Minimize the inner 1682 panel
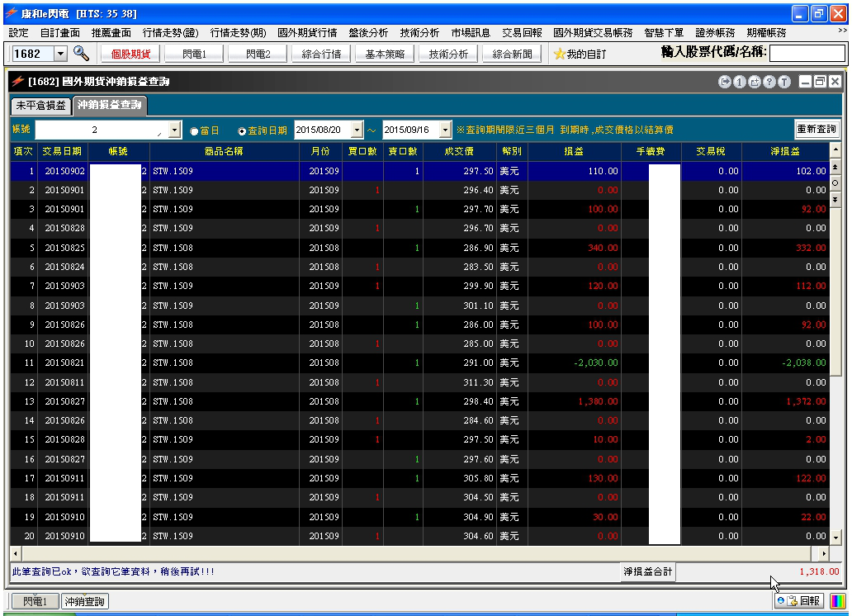The height and width of the screenshot is (616, 852). point(805,82)
